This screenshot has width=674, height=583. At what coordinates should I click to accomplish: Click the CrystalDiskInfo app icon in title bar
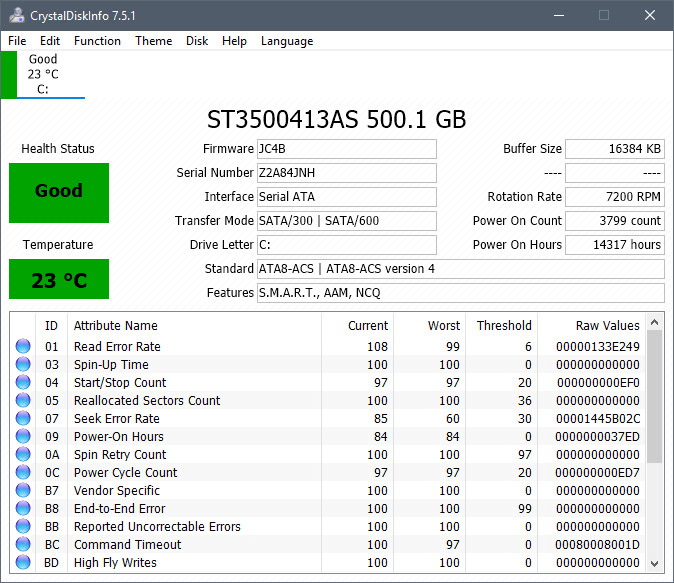[16, 16]
